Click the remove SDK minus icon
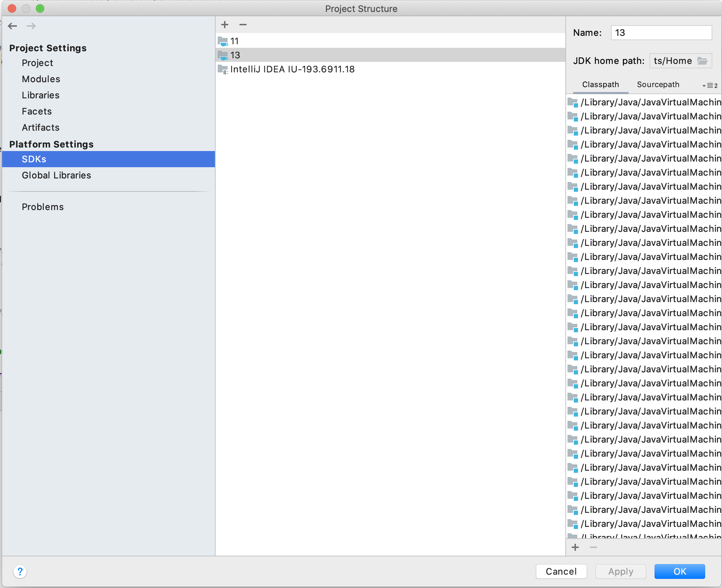This screenshot has height=588, width=722. 243,25
